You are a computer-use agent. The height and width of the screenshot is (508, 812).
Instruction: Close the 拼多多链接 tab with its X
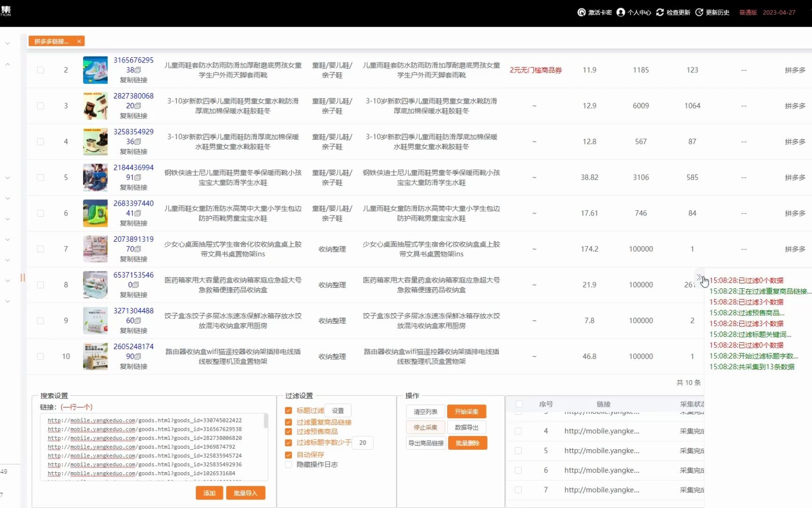(x=79, y=41)
